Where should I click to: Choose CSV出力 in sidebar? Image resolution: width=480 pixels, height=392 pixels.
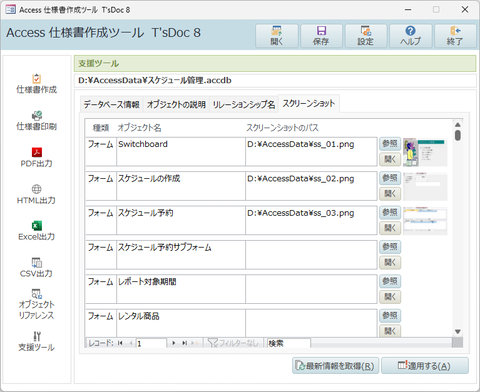click(36, 268)
